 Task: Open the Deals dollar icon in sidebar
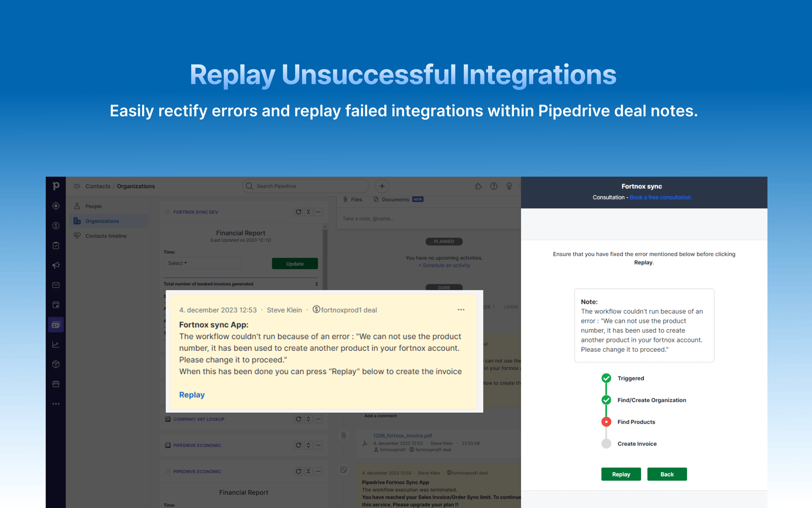click(x=56, y=226)
